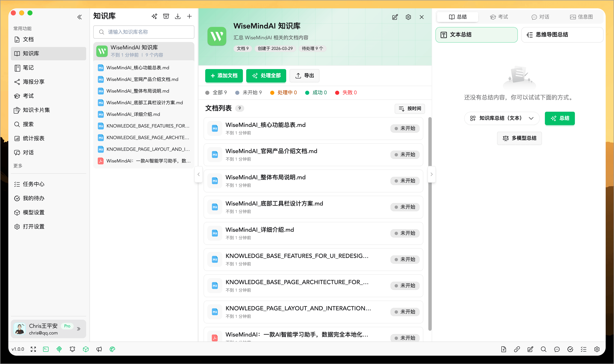Click the 添加文档 button
Viewport: 614px width, 364px height.
coord(224,76)
